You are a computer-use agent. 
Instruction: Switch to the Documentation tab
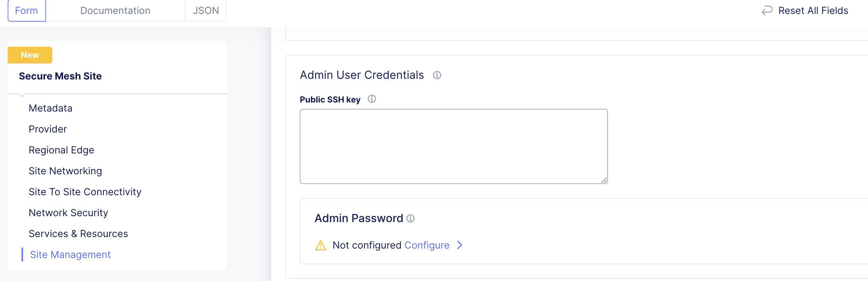115,10
